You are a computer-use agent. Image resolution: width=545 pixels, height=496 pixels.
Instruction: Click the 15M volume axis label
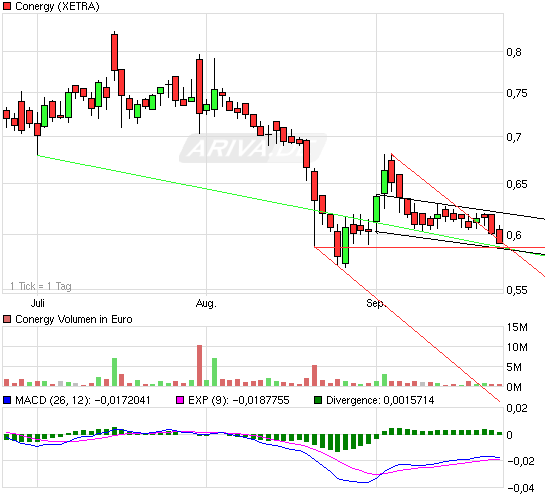pyautogui.click(x=517, y=327)
